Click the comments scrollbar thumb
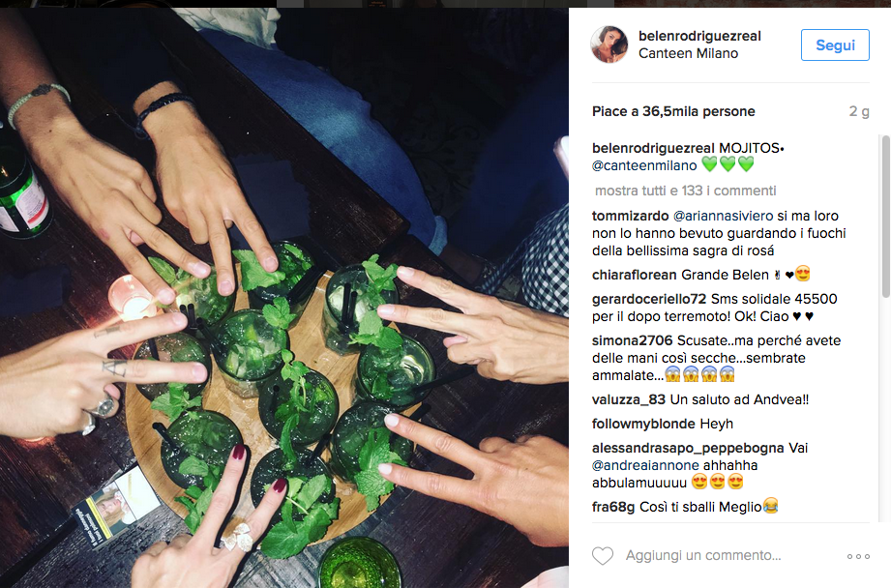Viewport: 891px width, 588px height. [885, 216]
